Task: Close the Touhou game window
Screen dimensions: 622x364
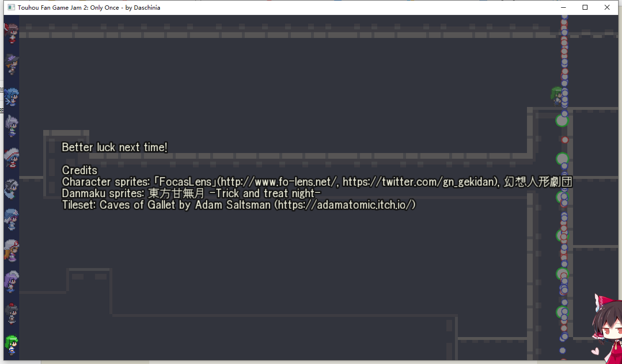Action: [607, 7]
